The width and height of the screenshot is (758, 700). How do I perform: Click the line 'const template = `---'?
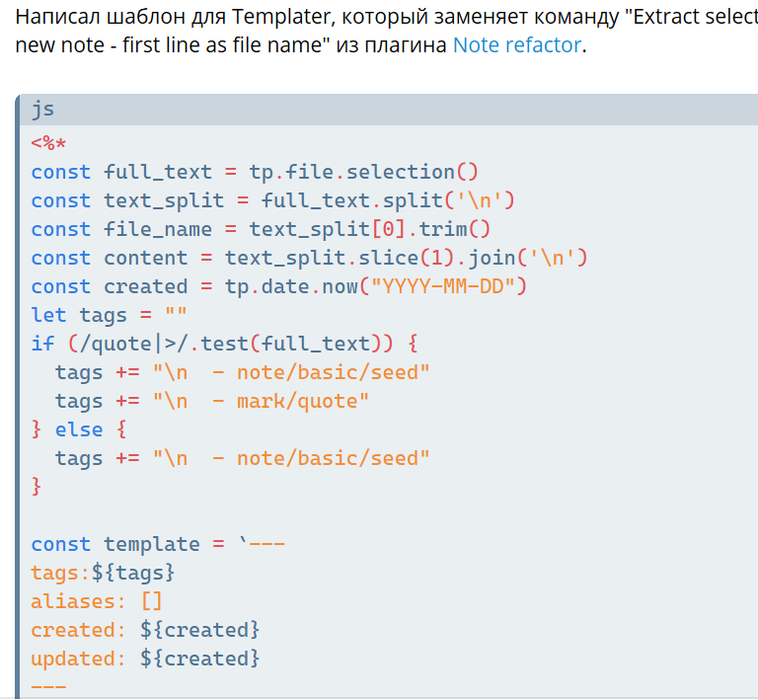pyautogui.click(x=158, y=544)
